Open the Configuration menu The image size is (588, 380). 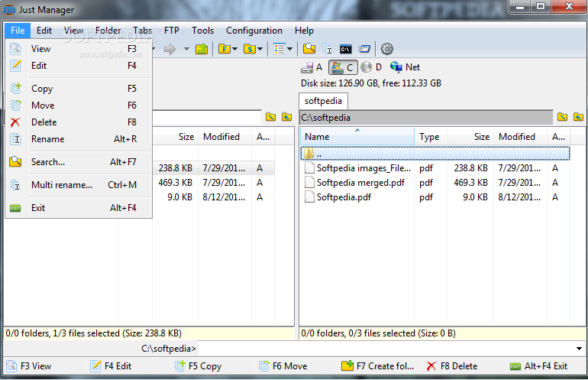254,31
